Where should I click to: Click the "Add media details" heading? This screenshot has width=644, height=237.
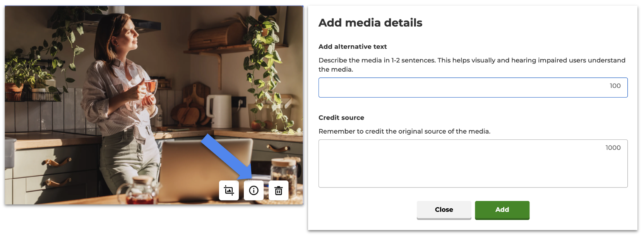pyautogui.click(x=370, y=23)
